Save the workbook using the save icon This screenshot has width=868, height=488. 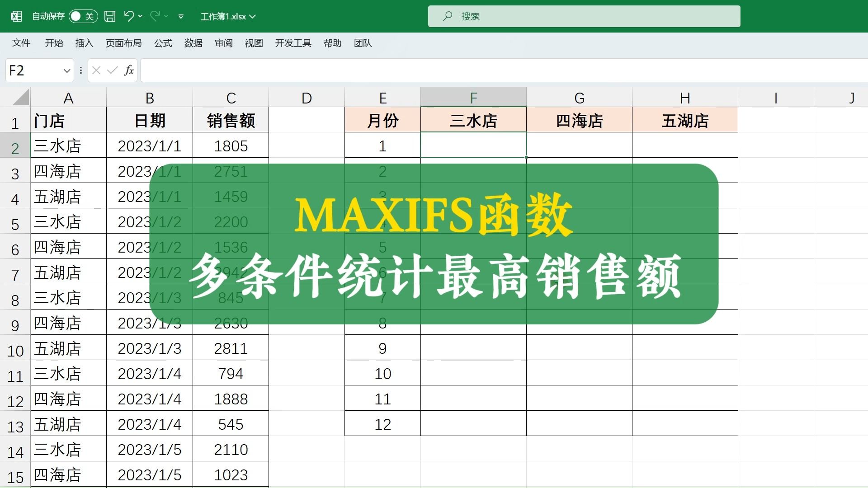[x=109, y=16]
